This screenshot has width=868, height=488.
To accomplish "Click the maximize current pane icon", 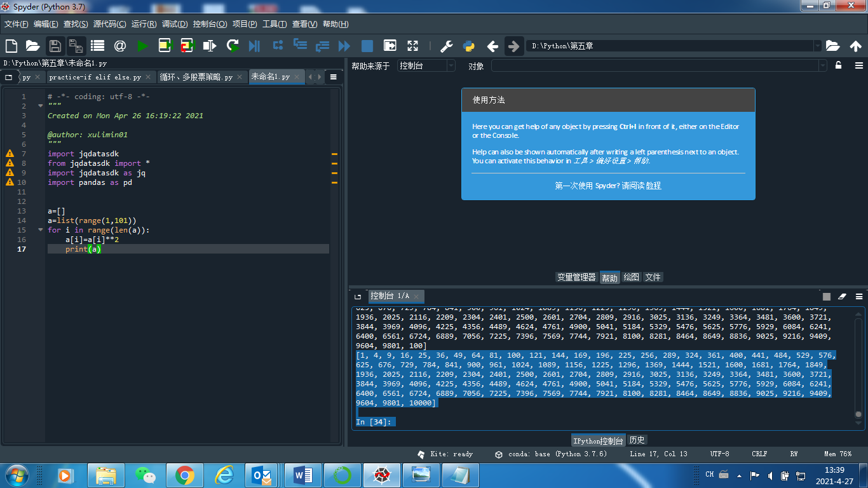I will (412, 46).
